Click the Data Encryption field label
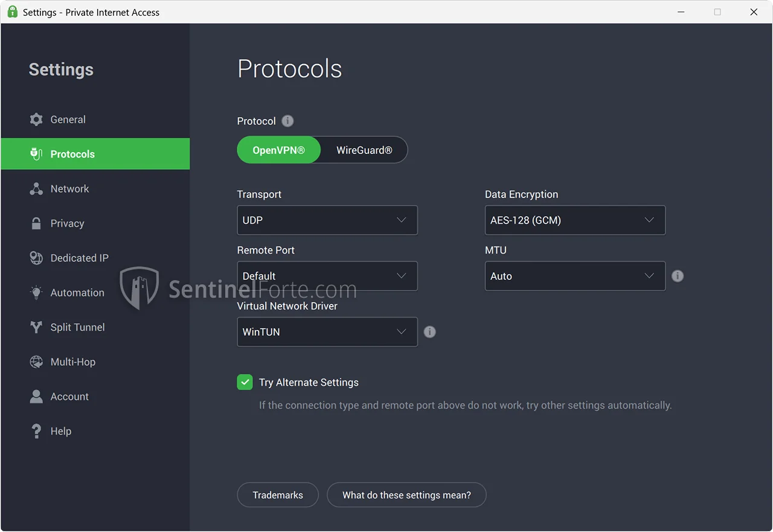Viewport: 773px width, 532px height. [x=522, y=194]
